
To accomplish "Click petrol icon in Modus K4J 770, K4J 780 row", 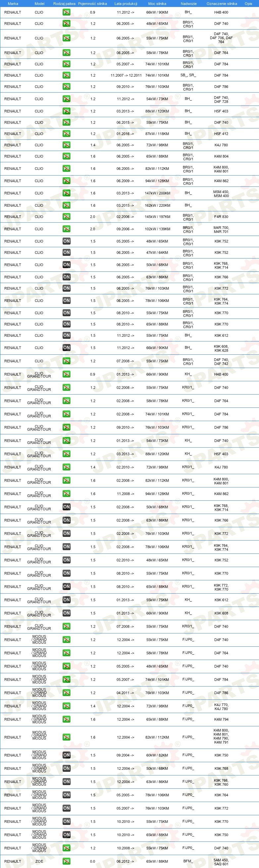I will tap(67, 706).
